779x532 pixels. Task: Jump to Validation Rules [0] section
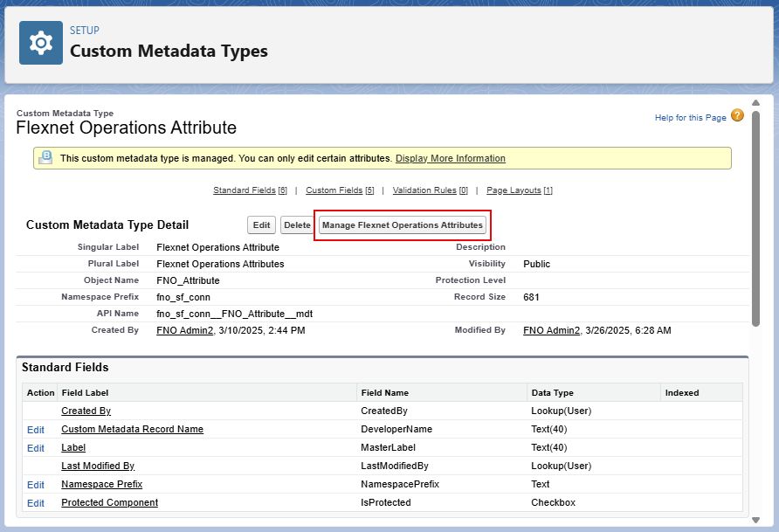(430, 190)
